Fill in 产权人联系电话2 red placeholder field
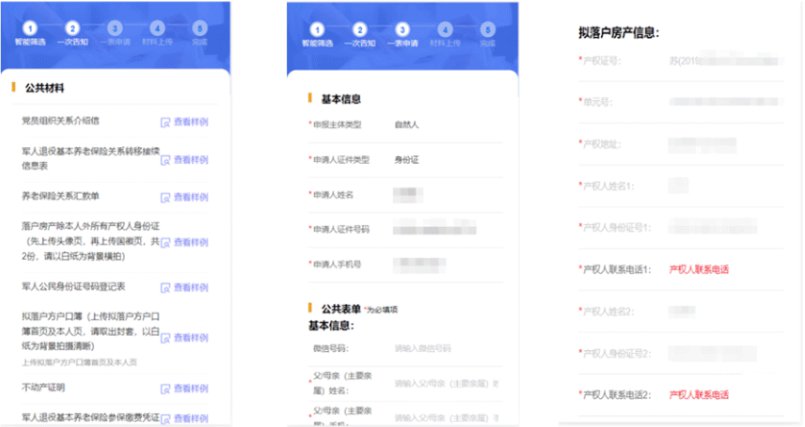805x427 pixels. coord(699,395)
